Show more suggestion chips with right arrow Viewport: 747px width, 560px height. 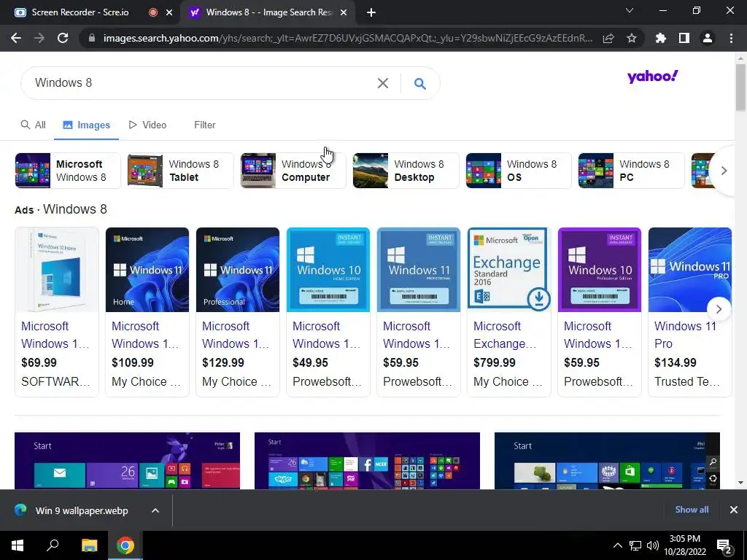724,171
